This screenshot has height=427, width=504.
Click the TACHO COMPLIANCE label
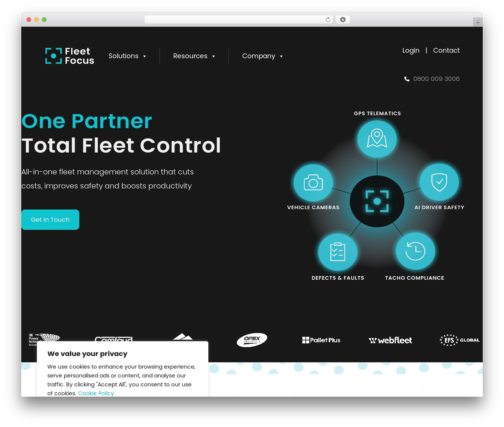415,278
